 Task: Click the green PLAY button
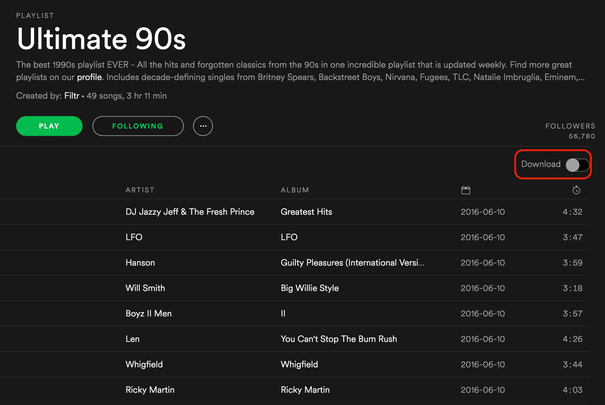click(x=49, y=126)
